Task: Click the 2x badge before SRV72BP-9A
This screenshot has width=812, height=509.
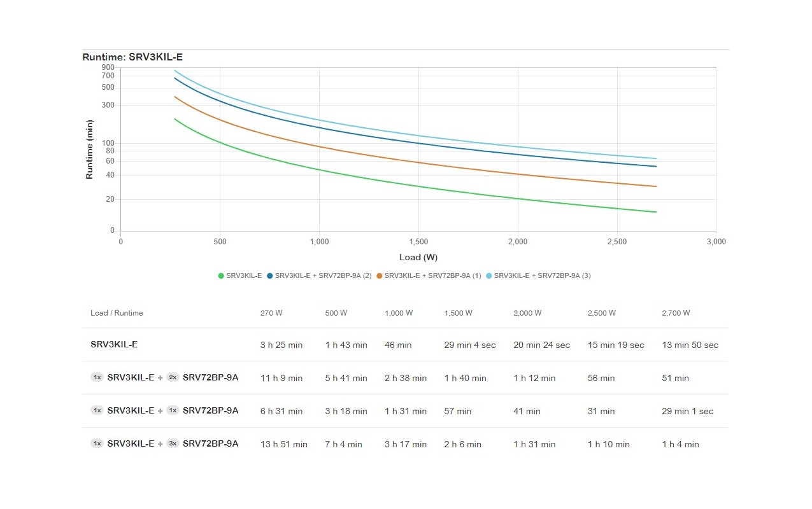Action: 173,377
